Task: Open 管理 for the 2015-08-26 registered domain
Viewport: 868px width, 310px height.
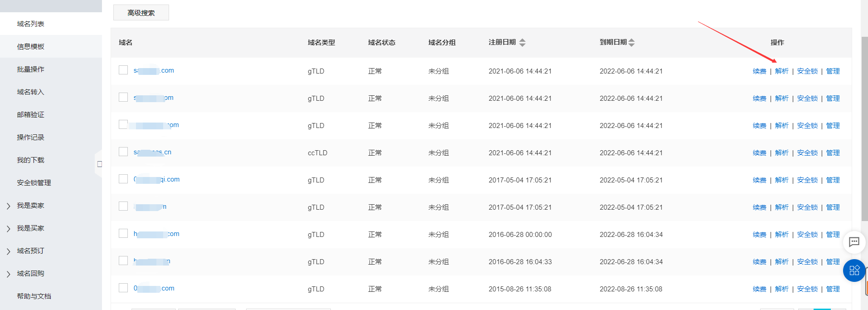Action: click(x=833, y=289)
